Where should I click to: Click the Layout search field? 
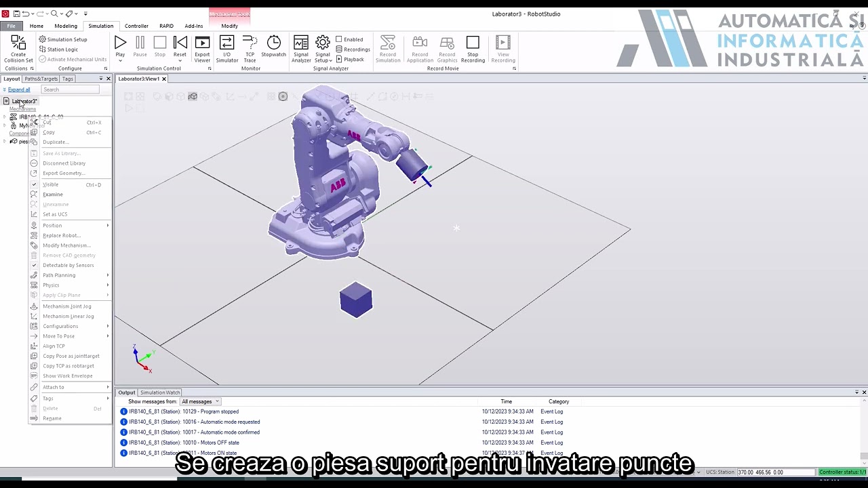pyautogui.click(x=70, y=89)
